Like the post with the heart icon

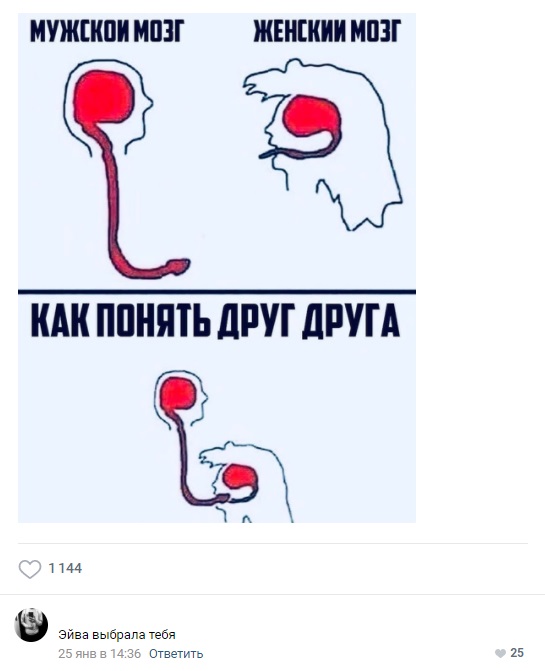(x=30, y=569)
